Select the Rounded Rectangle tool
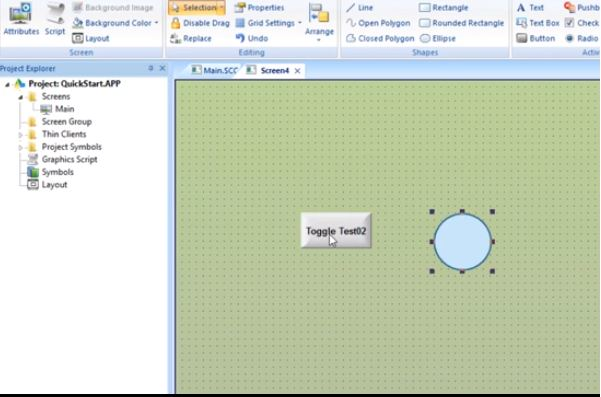This screenshot has width=601, height=397. pyautogui.click(x=461, y=23)
